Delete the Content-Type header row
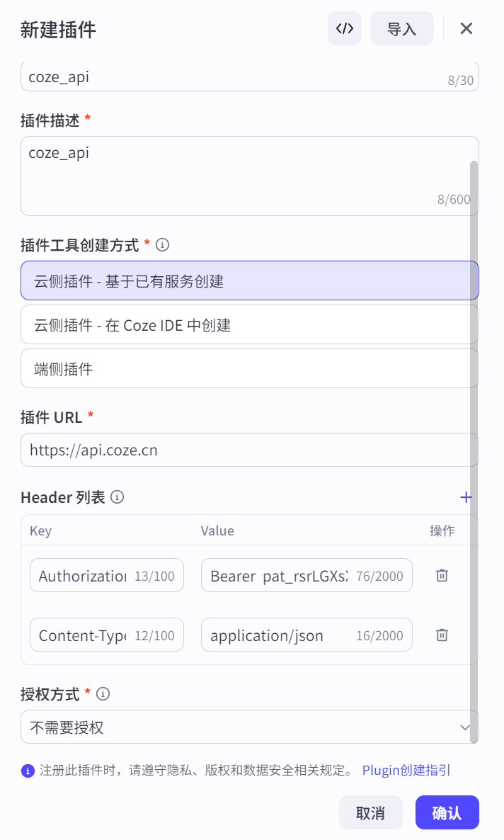504x840 pixels. (442, 635)
